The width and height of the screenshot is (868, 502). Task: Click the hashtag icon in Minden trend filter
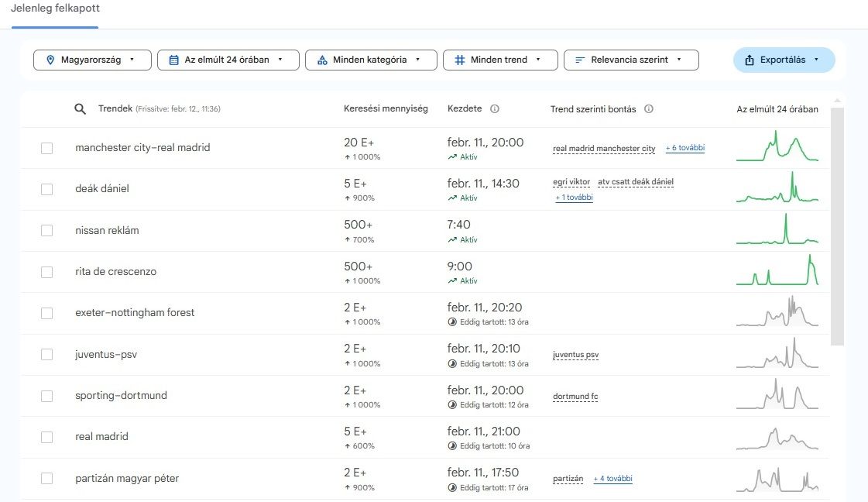click(x=459, y=60)
